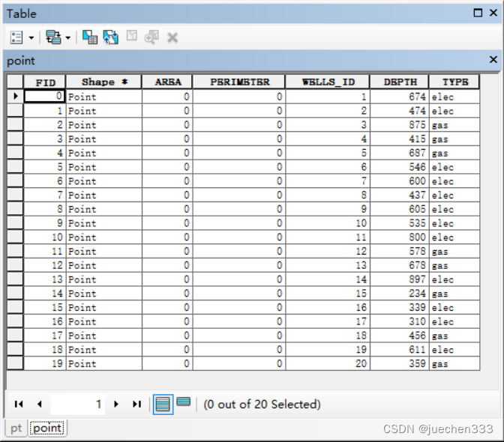
Task: Switch to the pt tab
Action: pos(16,429)
